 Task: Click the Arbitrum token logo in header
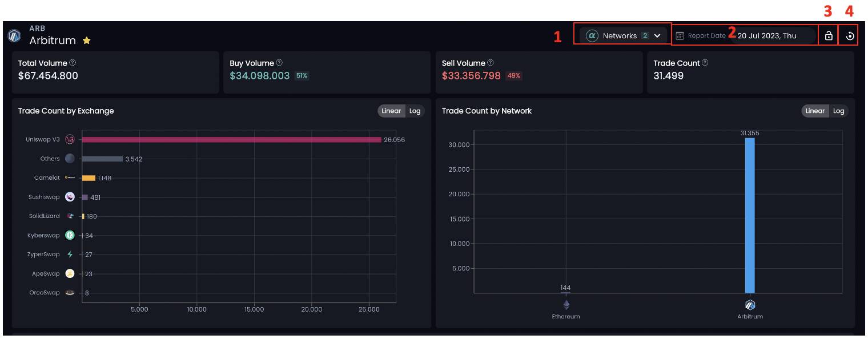pyautogui.click(x=14, y=35)
